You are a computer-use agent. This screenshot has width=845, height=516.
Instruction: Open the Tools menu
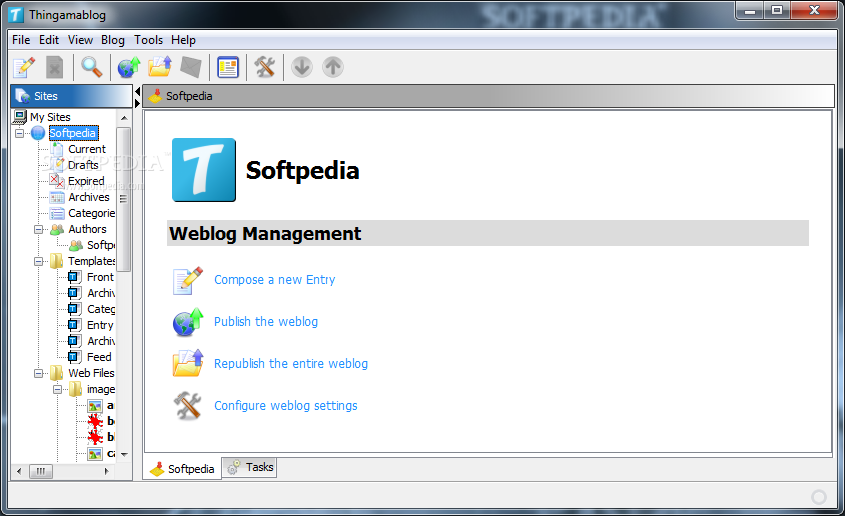[148, 40]
